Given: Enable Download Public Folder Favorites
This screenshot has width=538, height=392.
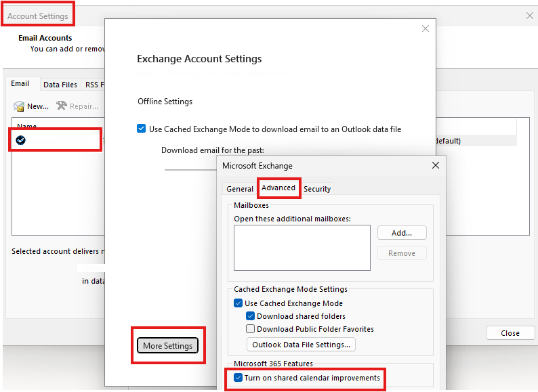Looking at the screenshot, I should click(250, 329).
